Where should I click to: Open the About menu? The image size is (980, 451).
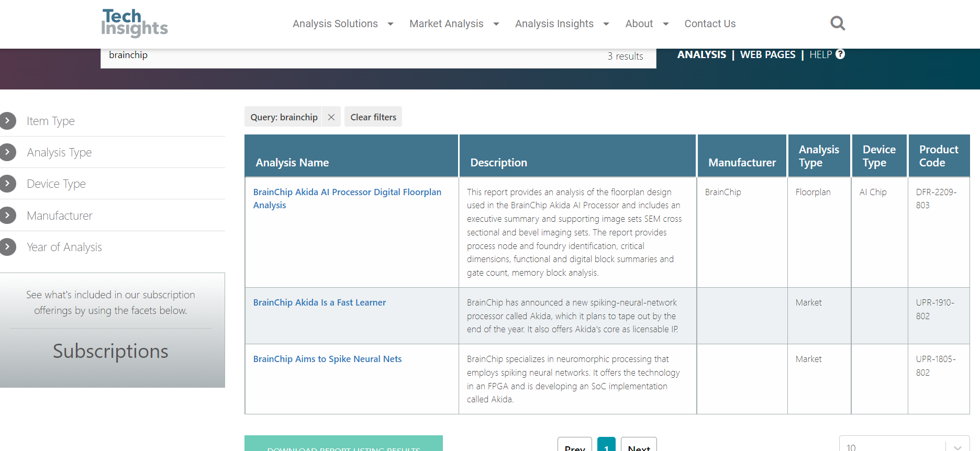coord(639,24)
